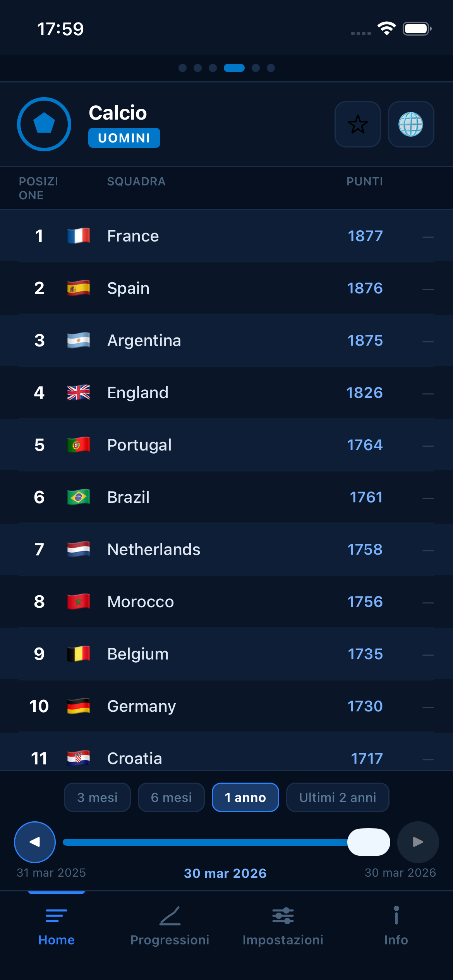
Task: Open the globe icon next to the star
Action: click(x=411, y=125)
